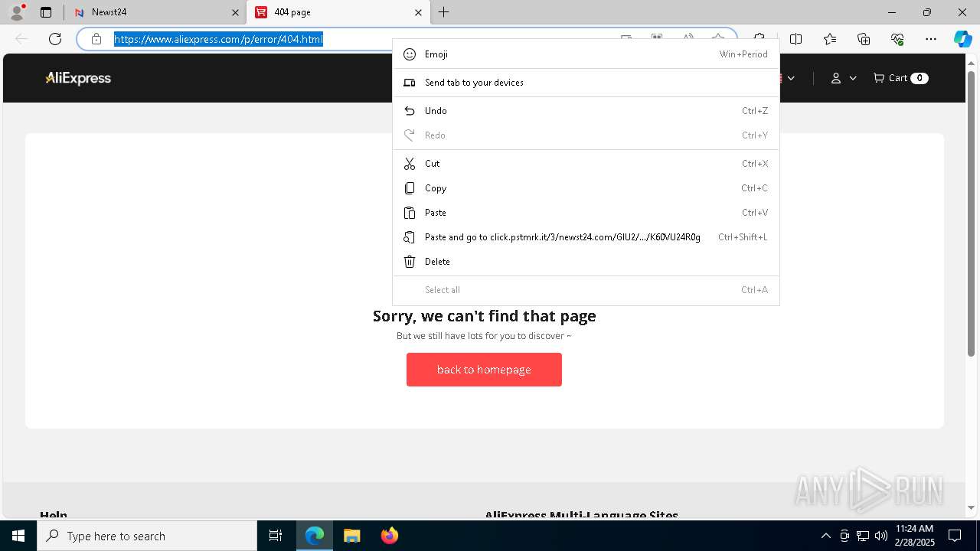Click Undo in the context menu
980x551 pixels.
click(586, 111)
